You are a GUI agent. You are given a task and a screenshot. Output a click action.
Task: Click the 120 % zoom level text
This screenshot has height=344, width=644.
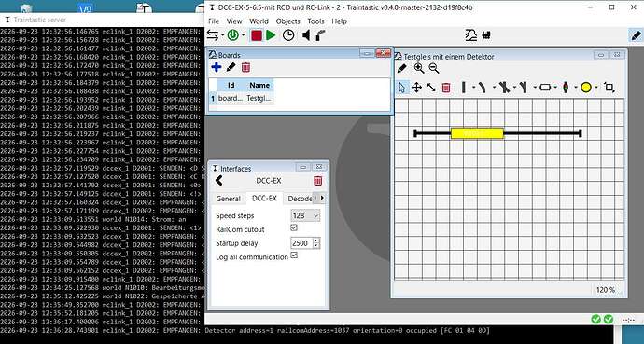(x=606, y=290)
